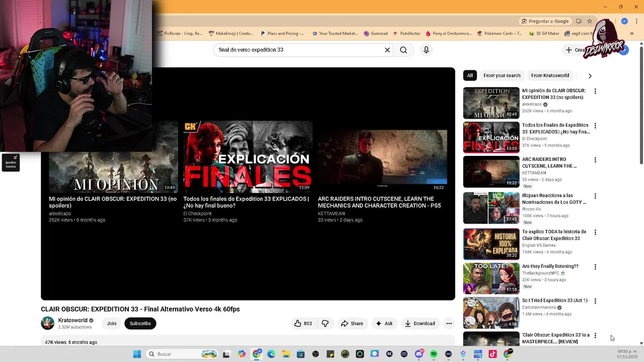
Task: Open menu for Mi opinión sidebar video
Action: (x=595, y=92)
